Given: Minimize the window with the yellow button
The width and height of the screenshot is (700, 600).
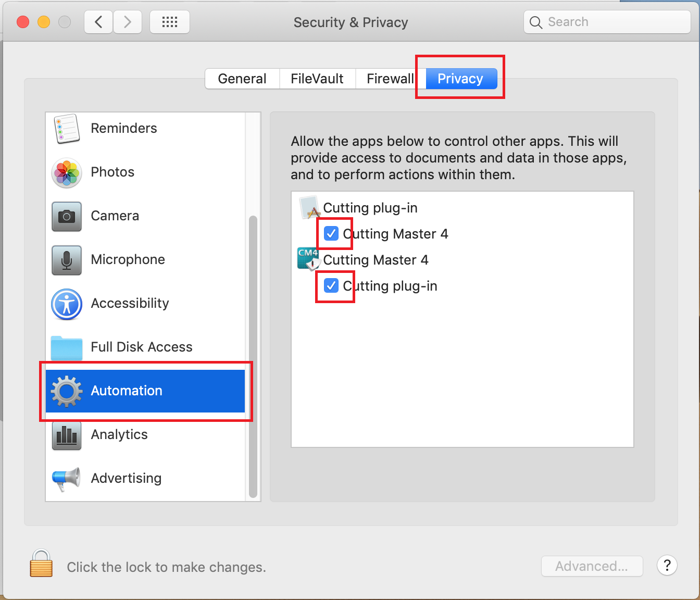Looking at the screenshot, I should tap(44, 22).
